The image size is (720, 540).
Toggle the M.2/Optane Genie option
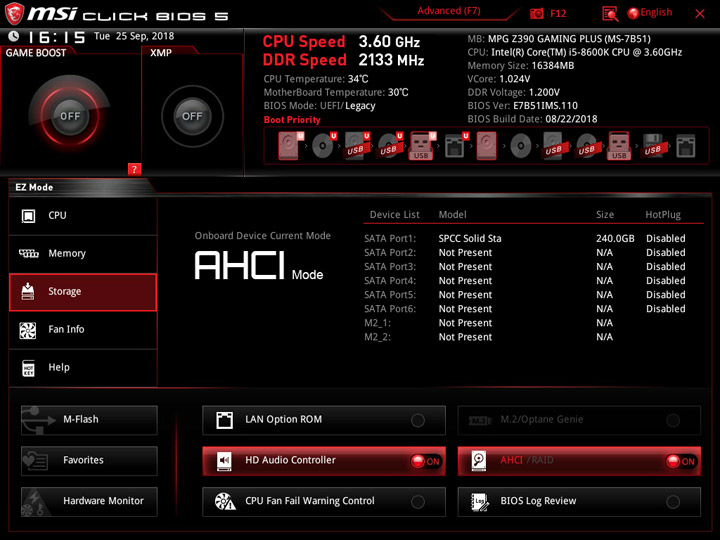click(x=579, y=420)
